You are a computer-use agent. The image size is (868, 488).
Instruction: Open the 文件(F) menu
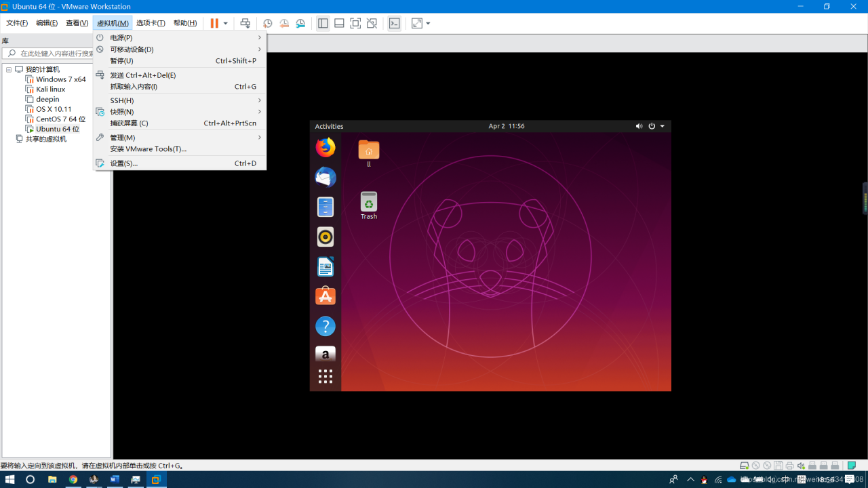click(x=17, y=23)
